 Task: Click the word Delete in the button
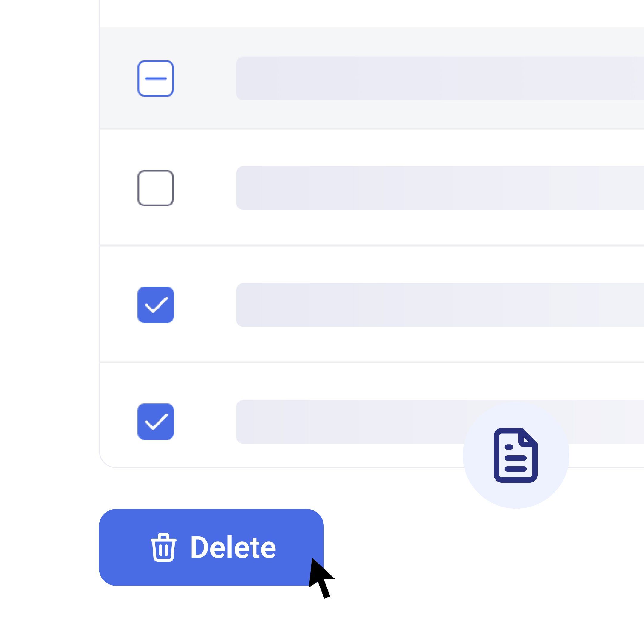[233, 547]
